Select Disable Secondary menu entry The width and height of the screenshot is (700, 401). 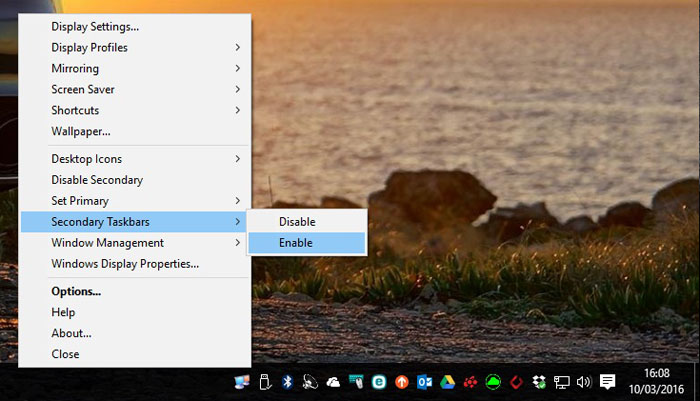tap(134, 180)
